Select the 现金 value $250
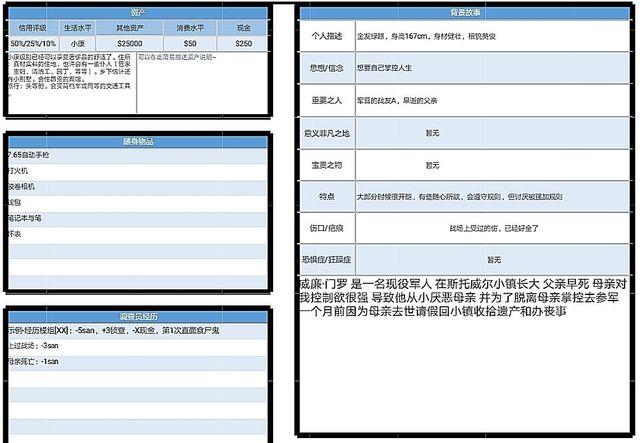 pos(243,45)
